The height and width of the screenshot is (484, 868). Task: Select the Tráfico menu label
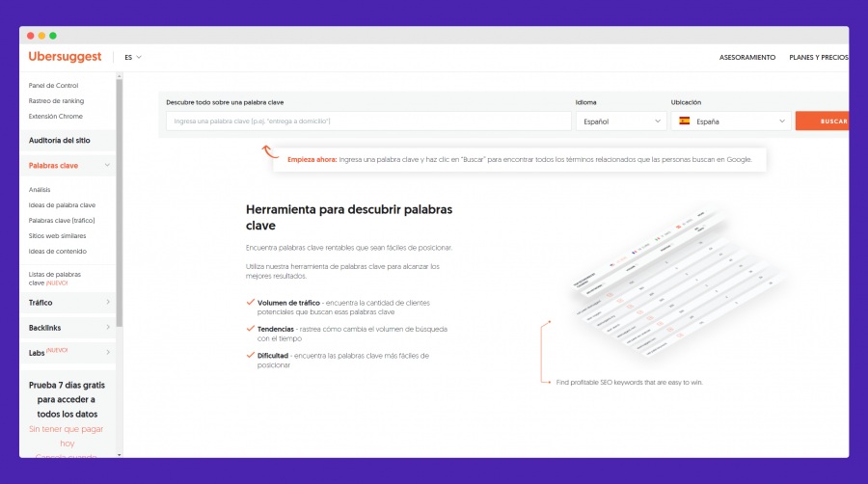point(41,303)
